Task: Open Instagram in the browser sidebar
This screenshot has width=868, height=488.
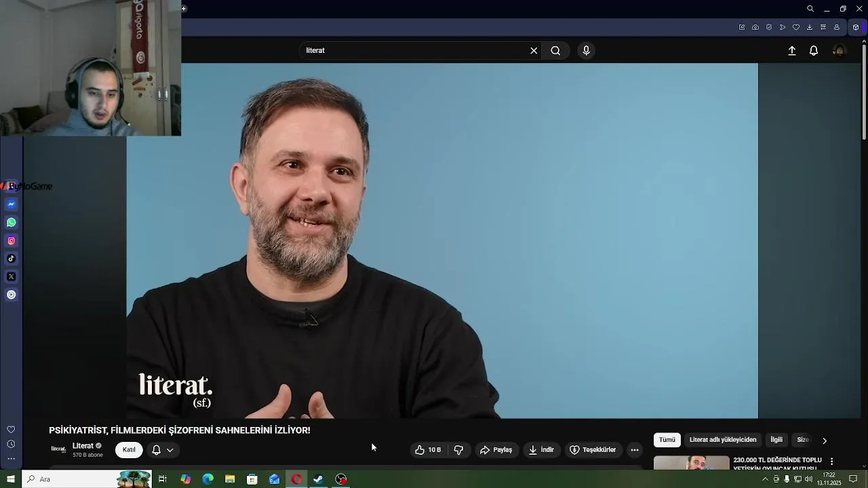Action: 12,241
